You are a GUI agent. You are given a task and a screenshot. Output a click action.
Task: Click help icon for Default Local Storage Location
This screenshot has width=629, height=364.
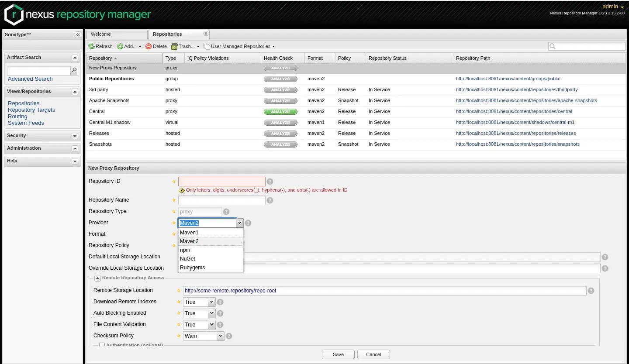pyautogui.click(x=605, y=257)
